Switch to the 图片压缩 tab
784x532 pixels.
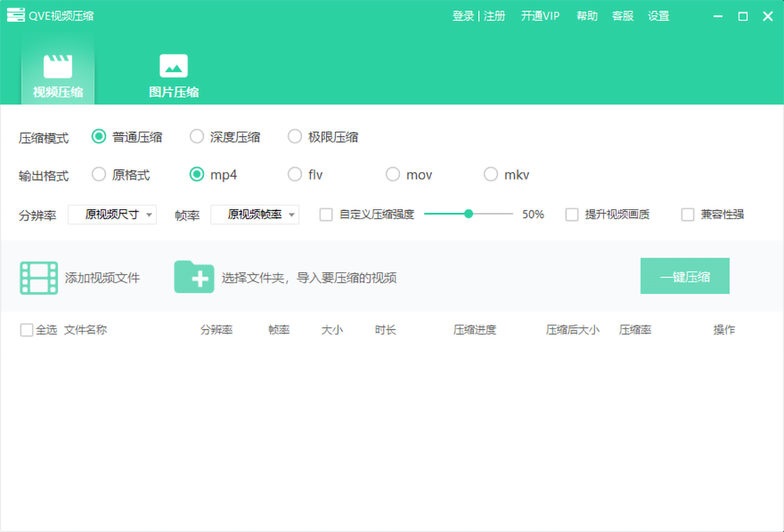pos(174,76)
